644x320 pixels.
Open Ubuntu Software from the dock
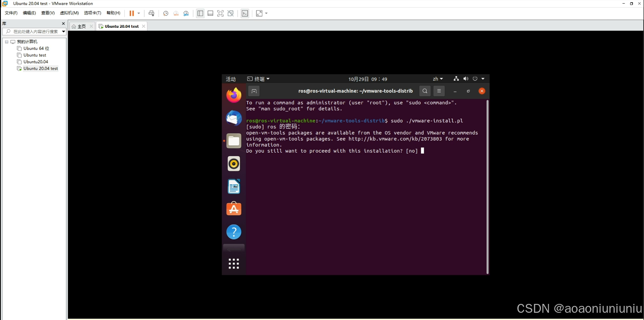point(234,209)
